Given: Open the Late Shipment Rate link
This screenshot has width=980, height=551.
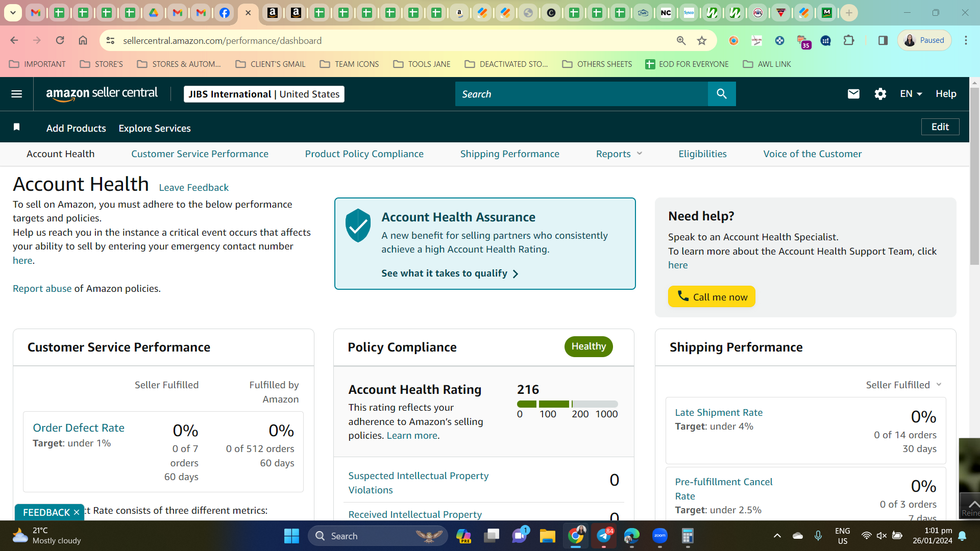Looking at the screenshot, I should tap(719, 412).
